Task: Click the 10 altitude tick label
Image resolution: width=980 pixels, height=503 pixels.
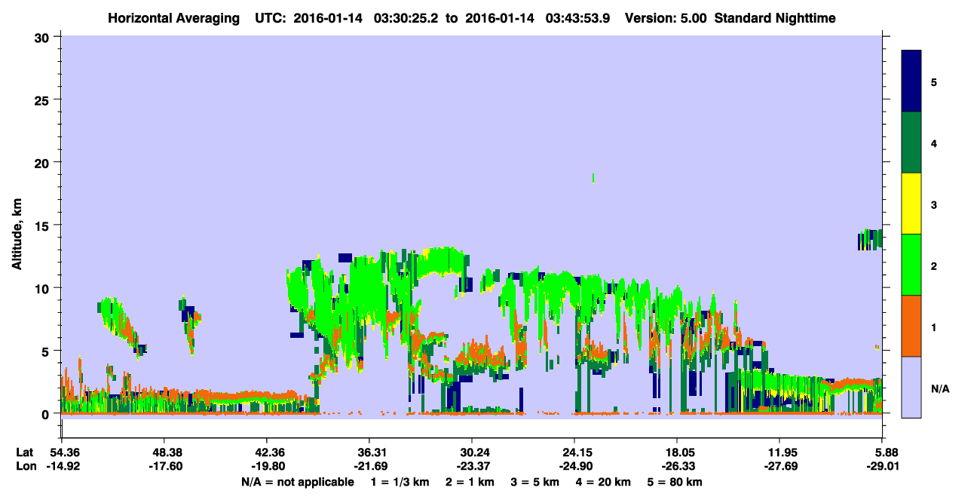Action: click(44, 288)
